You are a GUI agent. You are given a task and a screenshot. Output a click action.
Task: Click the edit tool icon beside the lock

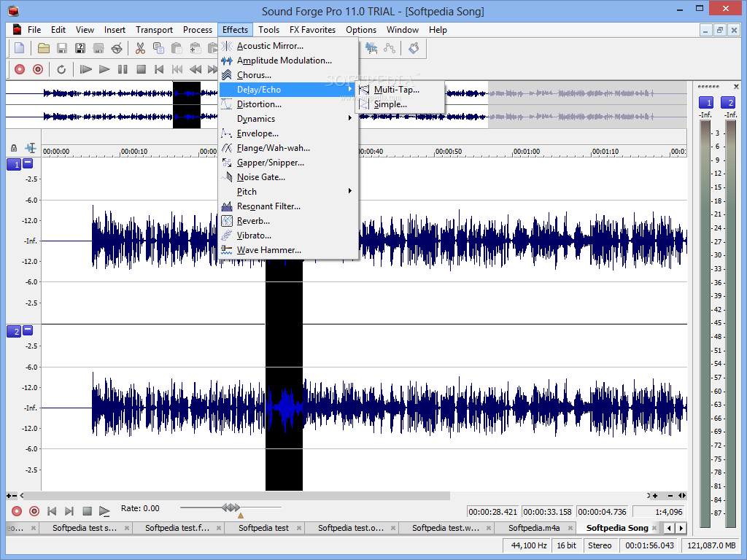coord(31,148)
